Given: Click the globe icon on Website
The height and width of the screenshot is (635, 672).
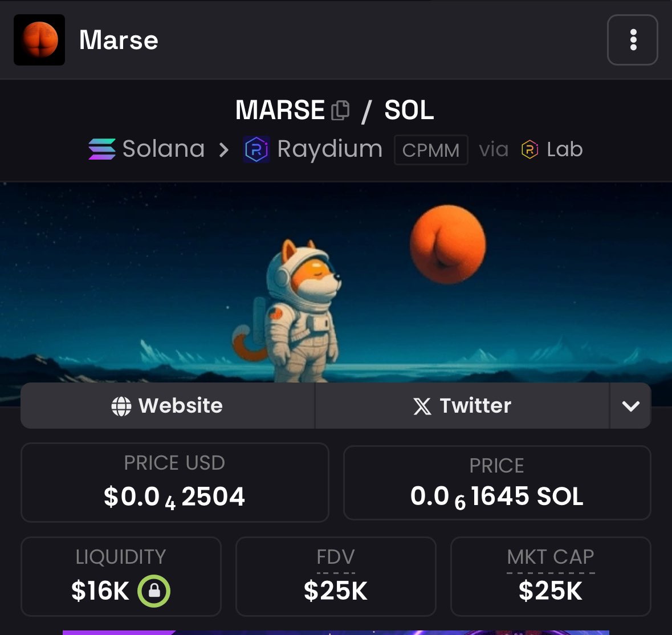Looking at the screenshot, I should click(121, 406).
